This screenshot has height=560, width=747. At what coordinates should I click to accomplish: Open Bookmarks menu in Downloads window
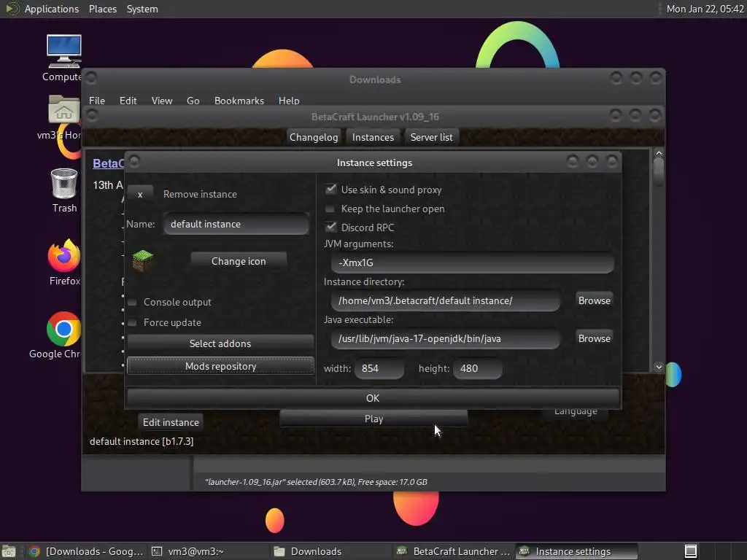[239, 101]
